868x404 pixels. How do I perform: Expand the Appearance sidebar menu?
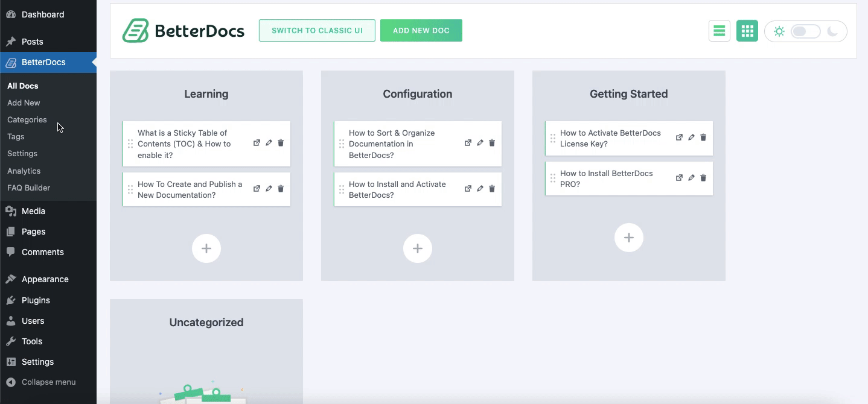(45, 279)
